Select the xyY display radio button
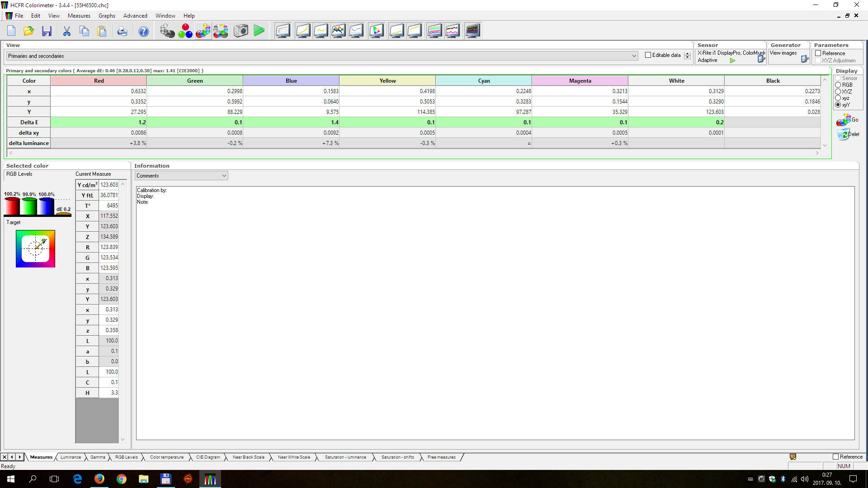This screenshot has height=488, width=868. click(x=838, y=105)
